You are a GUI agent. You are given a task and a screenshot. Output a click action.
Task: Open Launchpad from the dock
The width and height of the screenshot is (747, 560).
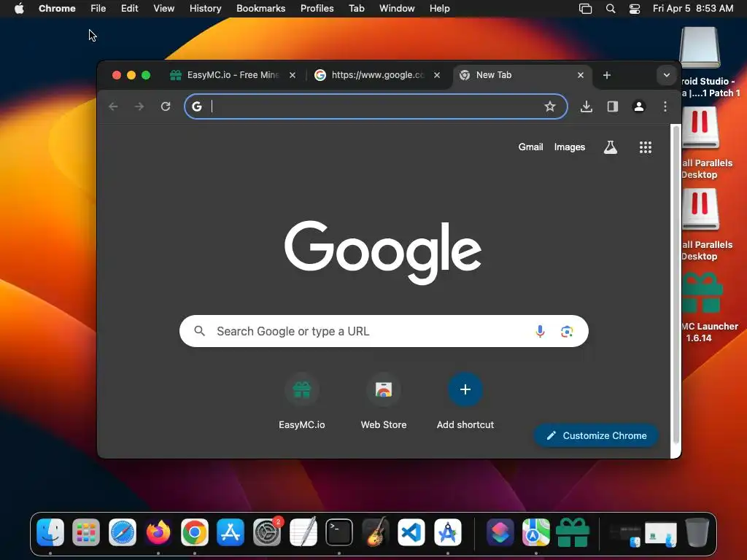[86, 532]
